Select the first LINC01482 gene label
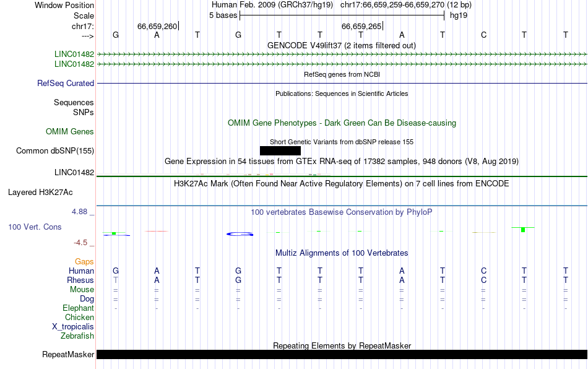This screenshot has width=588, height=369. click(74, 54)
